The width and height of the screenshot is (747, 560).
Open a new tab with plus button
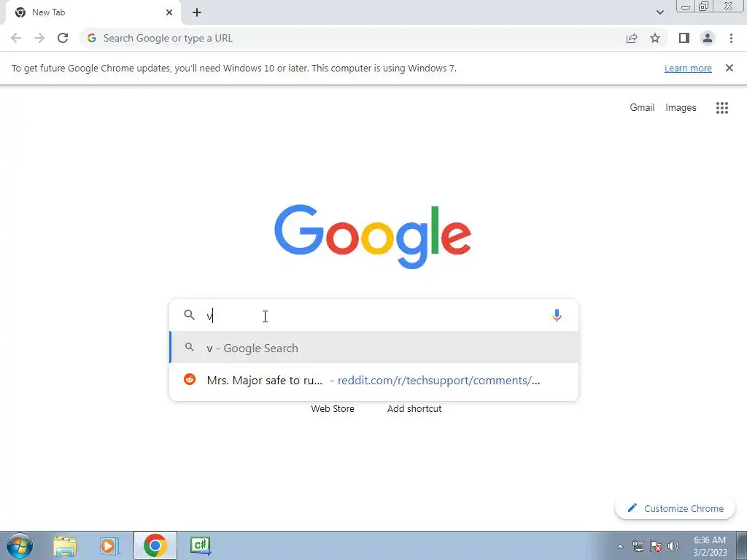197,12
